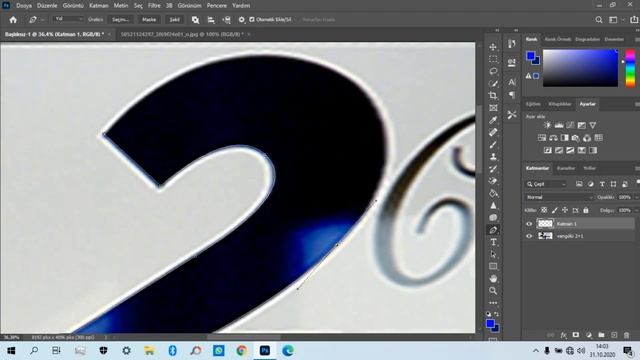Click the Maske button
This screenshot has height=360, width=640.
pyautogui.click(x=149, y=20)
